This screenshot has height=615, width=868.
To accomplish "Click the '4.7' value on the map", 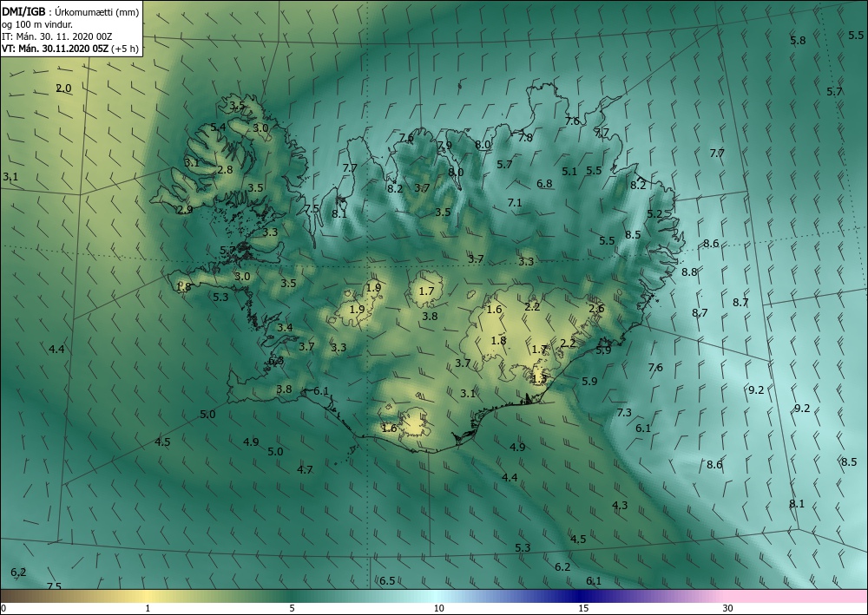I will [305, 469].
